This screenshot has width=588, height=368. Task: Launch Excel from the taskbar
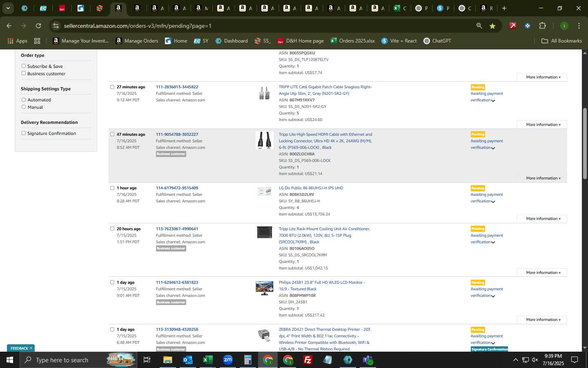click(207, 360)
